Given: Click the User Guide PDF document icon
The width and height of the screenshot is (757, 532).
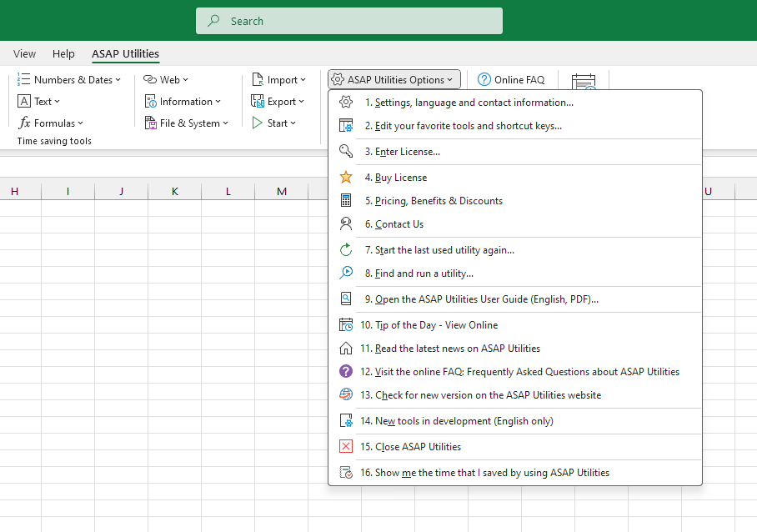Looking at the screenshot, I should point(346,299).
